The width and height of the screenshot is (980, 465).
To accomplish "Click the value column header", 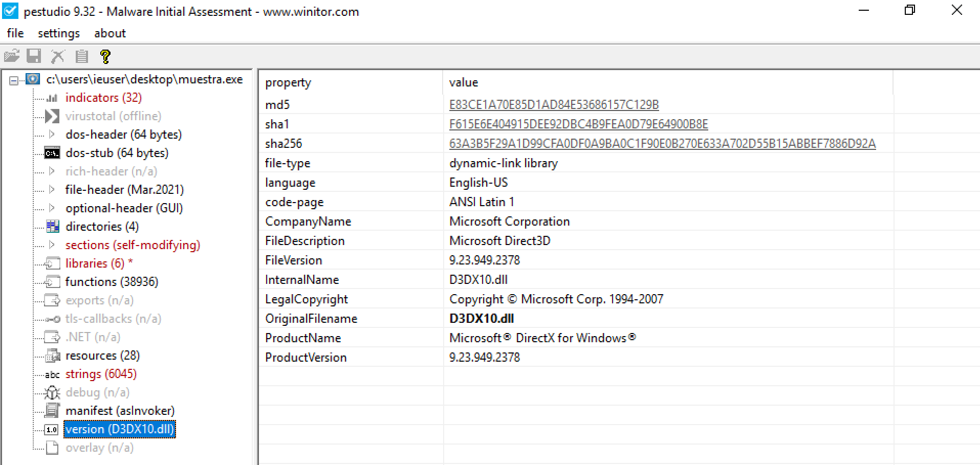I will point(668,82).
